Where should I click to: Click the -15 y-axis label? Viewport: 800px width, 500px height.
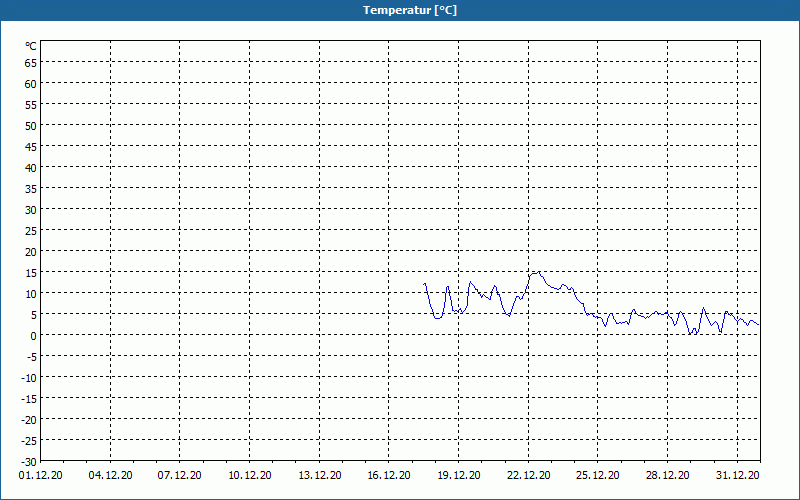point(29,399)
